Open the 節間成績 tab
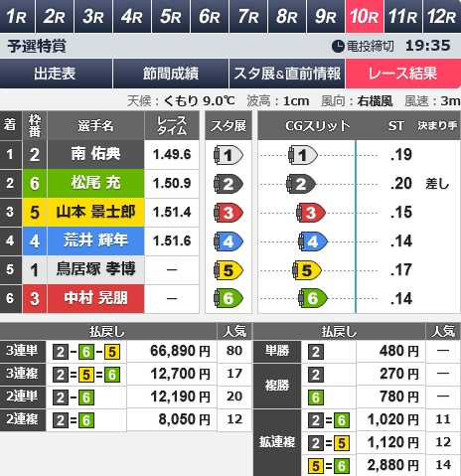 pyautogui.click(x=171, y=74)
